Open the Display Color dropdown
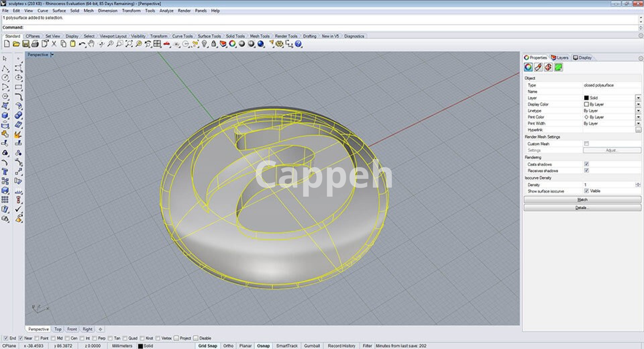 point(638,104)
